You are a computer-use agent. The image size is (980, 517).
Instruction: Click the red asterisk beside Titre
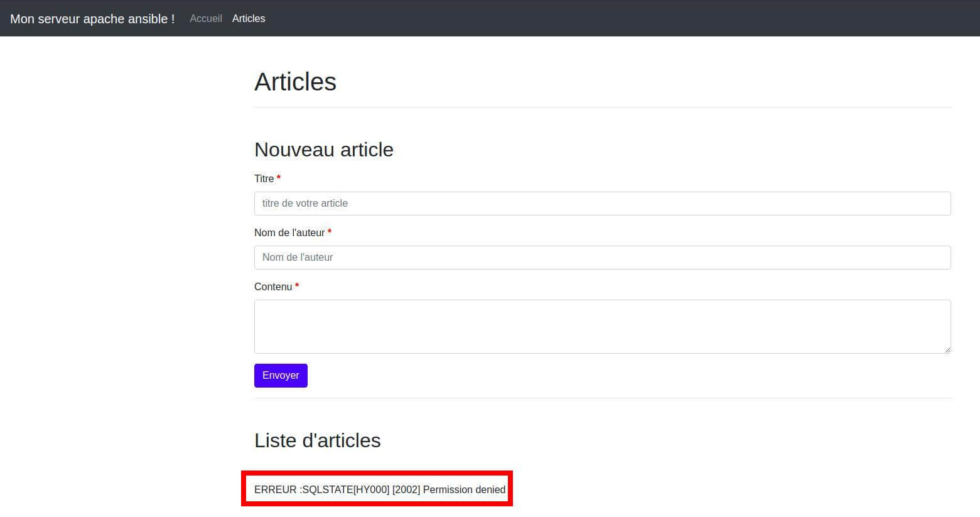pyautogui.click(x=279, y=178)
